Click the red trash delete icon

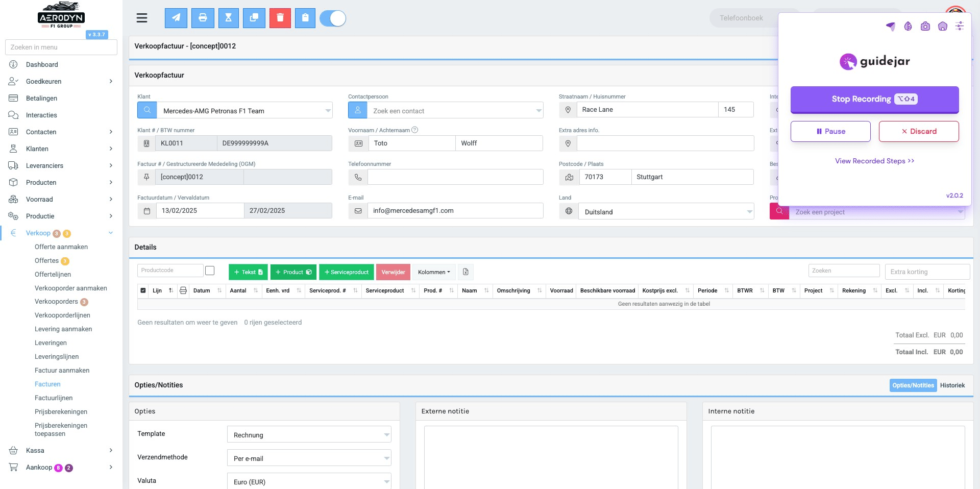click(x=280, y=18)
